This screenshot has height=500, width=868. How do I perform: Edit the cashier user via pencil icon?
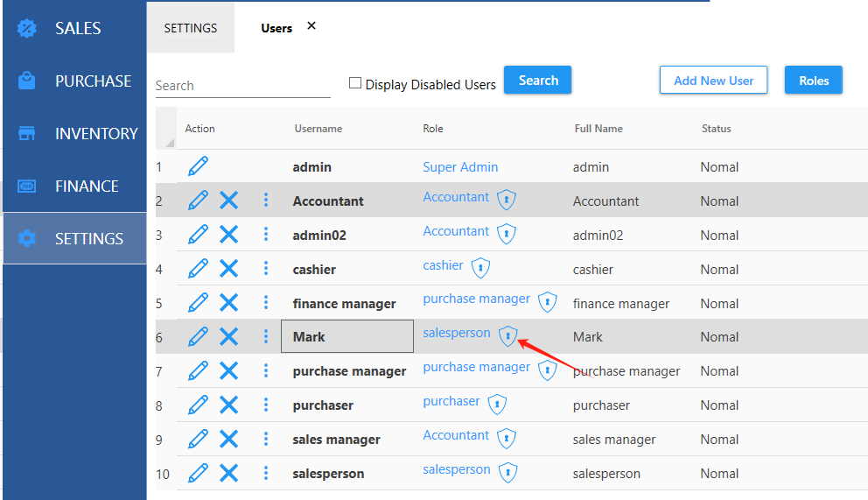click(x=199, y=269)
